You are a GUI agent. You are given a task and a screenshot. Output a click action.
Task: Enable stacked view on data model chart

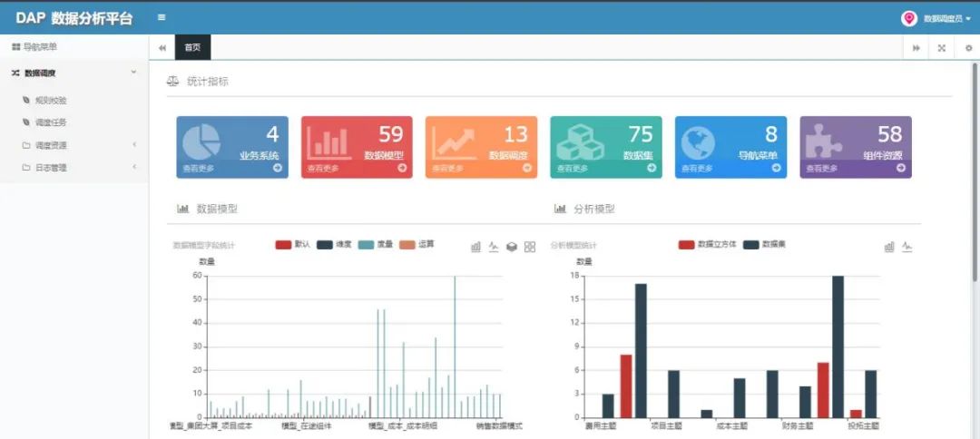tap(511, 247)
